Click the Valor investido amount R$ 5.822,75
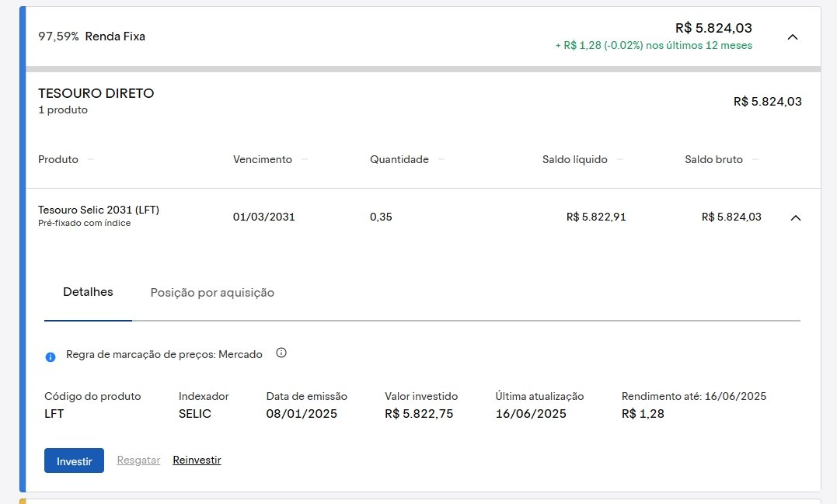Image resolution: width=837 pixels, height=504 pixels. pyautogui.click(x=419, y=414)
